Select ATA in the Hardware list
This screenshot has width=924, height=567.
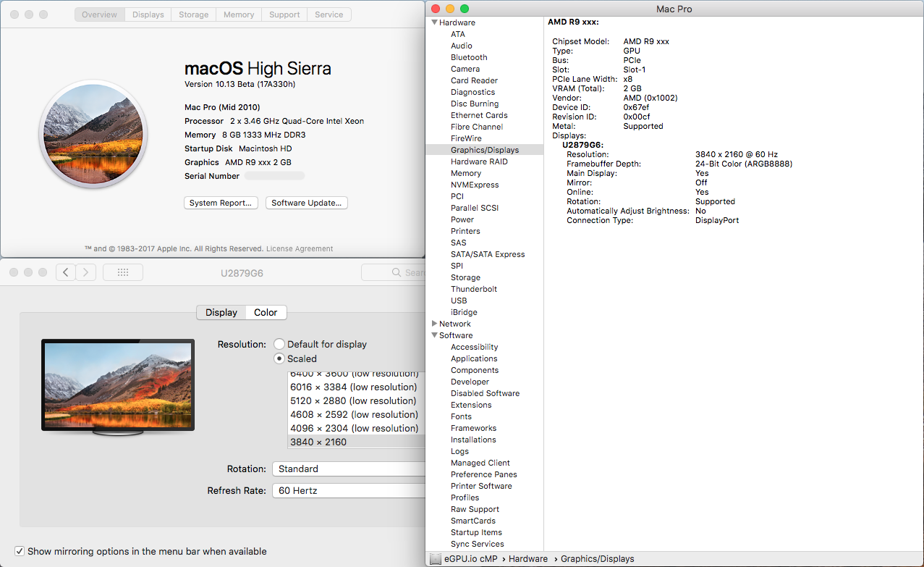(458, 34)
